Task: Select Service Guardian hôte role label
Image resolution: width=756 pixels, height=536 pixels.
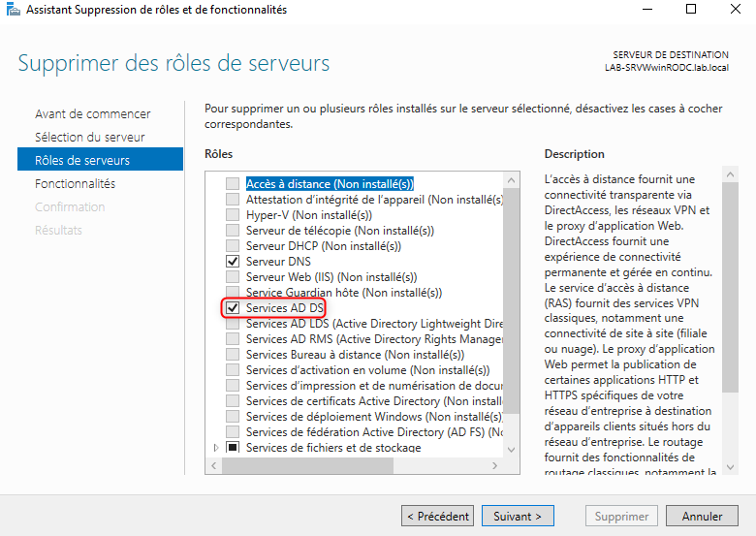Action: 344,292
